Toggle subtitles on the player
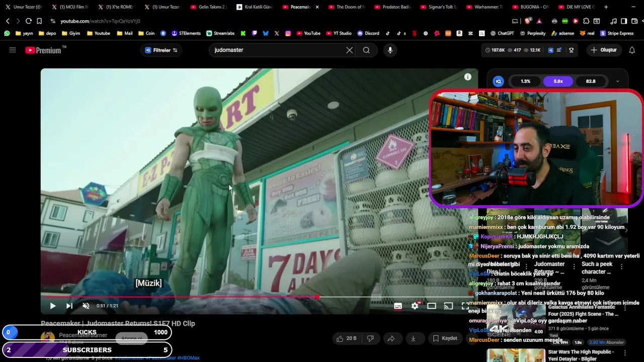 pyautogui.click(x=398, y=306)
